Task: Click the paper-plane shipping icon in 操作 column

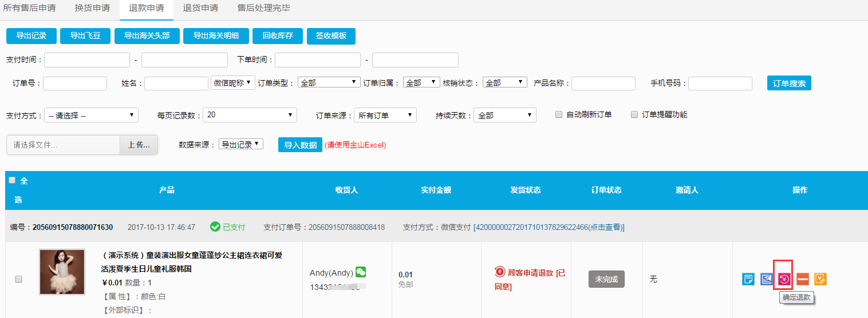Action: [x=766, y=279]
